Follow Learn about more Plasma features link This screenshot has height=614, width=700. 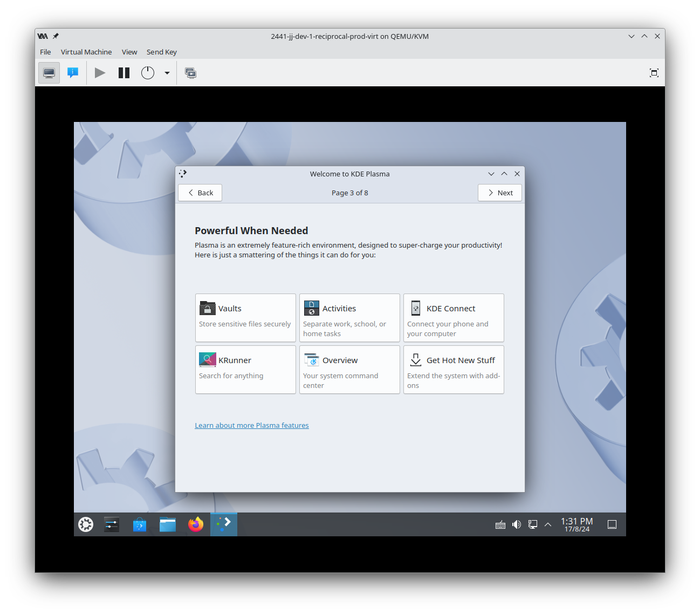252,425
